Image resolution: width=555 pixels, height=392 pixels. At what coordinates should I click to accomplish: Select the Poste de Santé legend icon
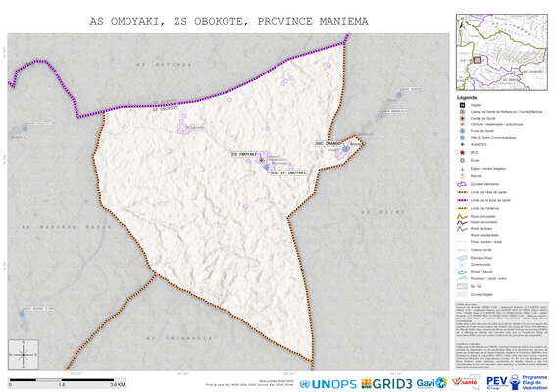pyautogui.click(x=462, y=131)
